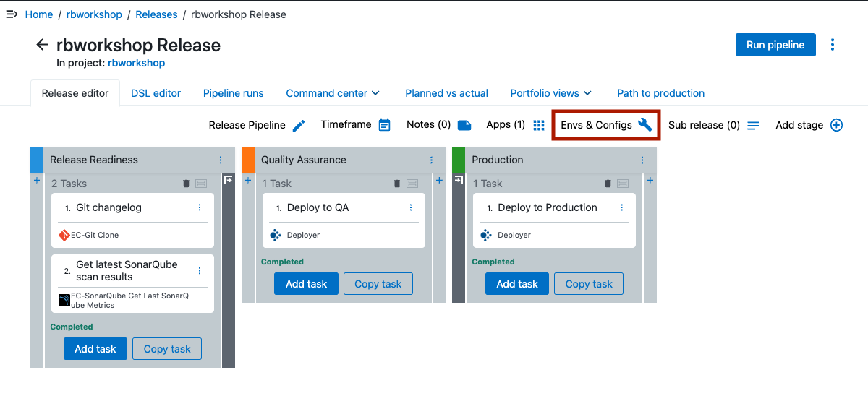The height and width of the screenshot is (396, 868).
Task: Open rbworkshop project link under title
Action: point(136,63)
